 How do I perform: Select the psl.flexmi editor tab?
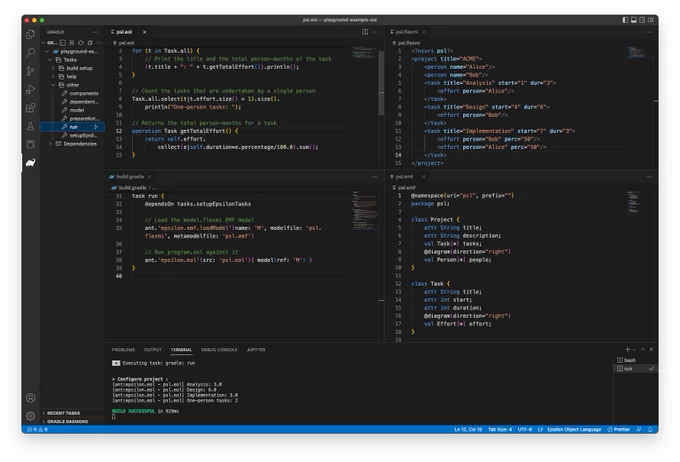[406, 32]
